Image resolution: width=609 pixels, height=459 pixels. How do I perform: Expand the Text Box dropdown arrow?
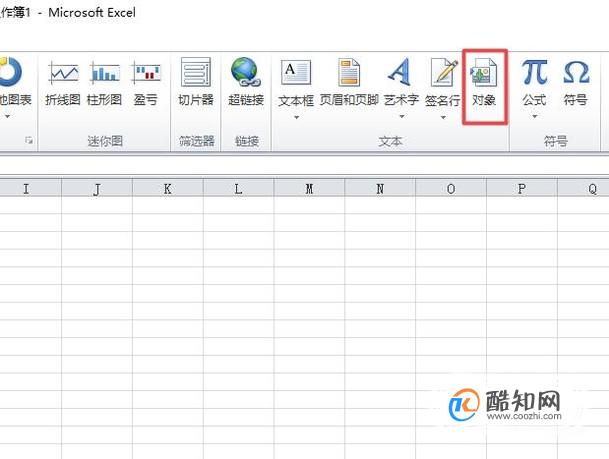click(x=296, y=117)
